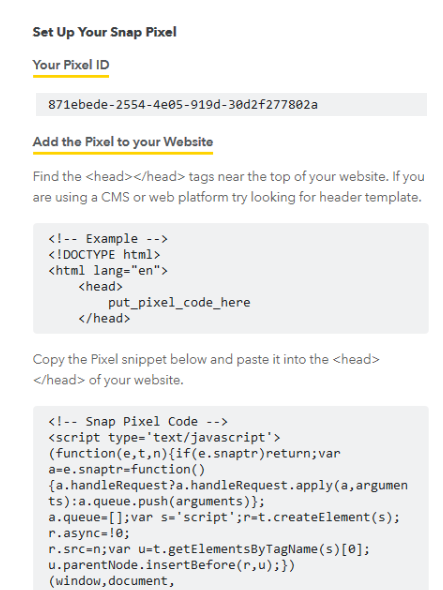Click the opening <head> tag in the example
443x590 pixels.
coord(100,287)
